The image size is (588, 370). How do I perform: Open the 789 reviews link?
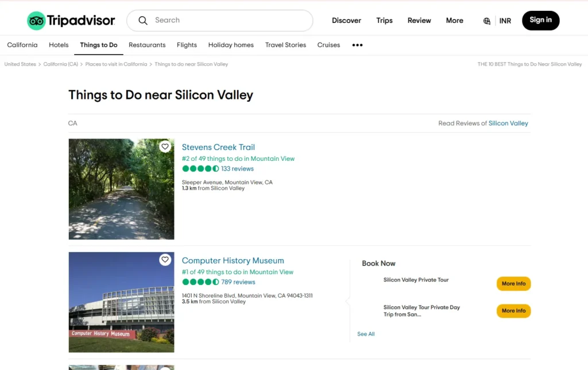point(238,282)
